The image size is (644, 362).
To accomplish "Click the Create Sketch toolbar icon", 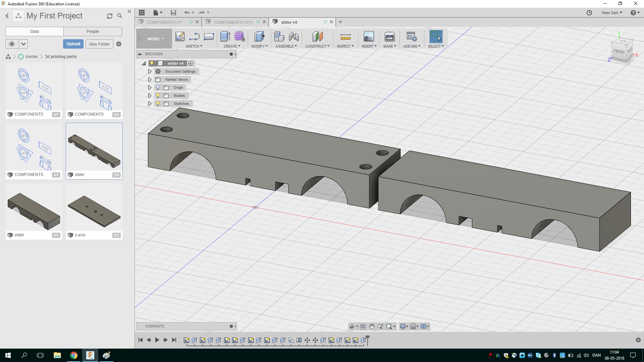I will click(180, 37).
